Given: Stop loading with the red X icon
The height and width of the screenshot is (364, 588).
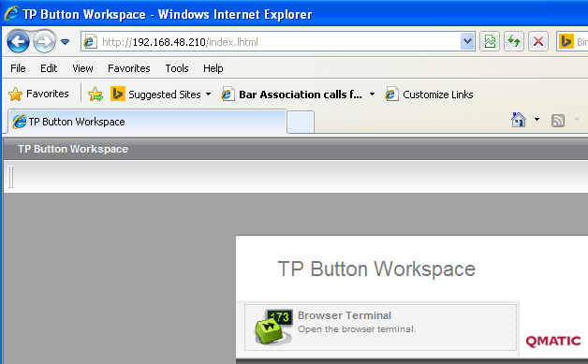Looking at the screenshot, I should point(538,41).
